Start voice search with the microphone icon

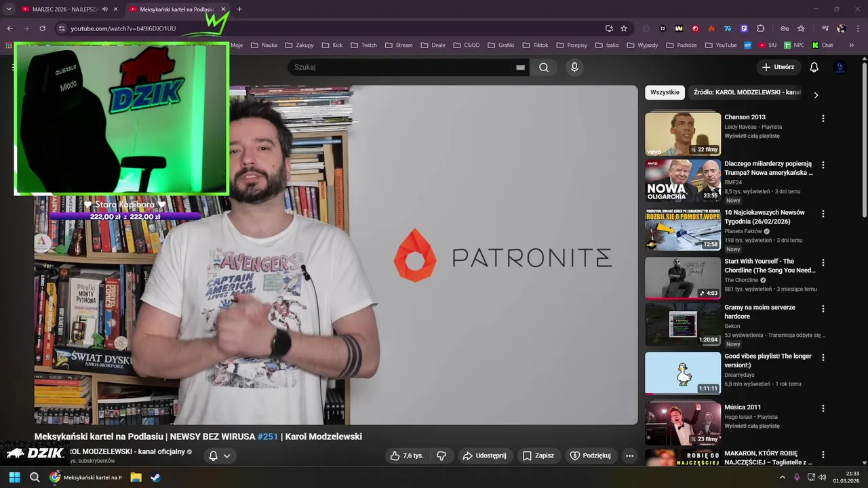pos(574,67)
